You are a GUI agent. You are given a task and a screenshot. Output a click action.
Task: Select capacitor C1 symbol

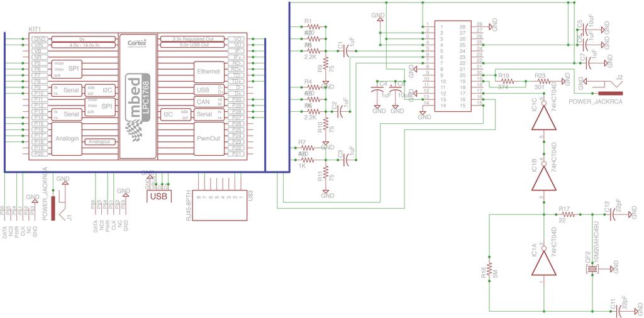pyautogui.click(x=347, y=51)
